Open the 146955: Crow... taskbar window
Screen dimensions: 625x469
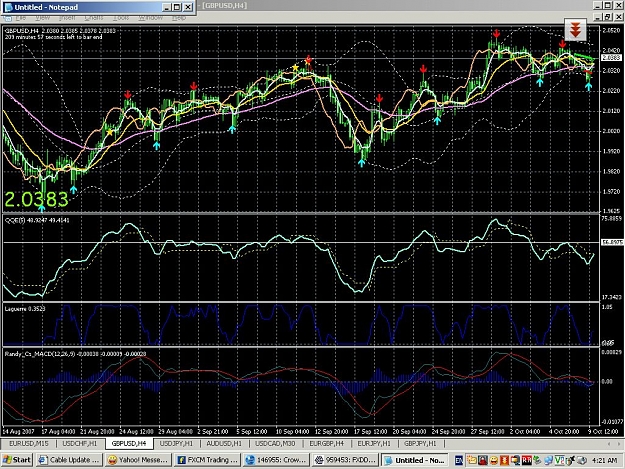point(276,460)
